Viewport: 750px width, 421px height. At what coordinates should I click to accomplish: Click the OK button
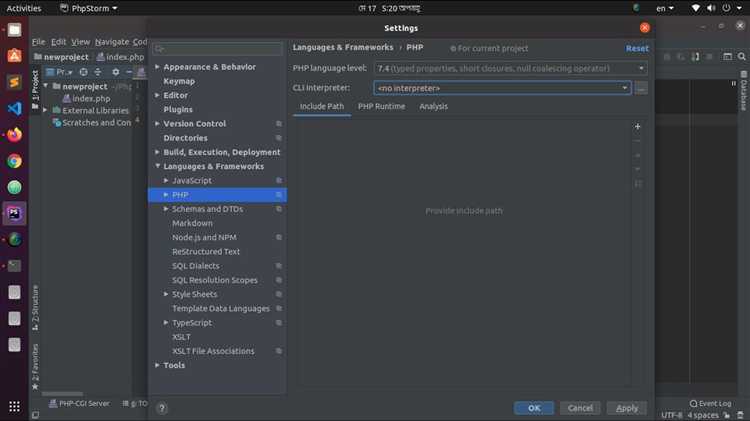tap(534, 408)
